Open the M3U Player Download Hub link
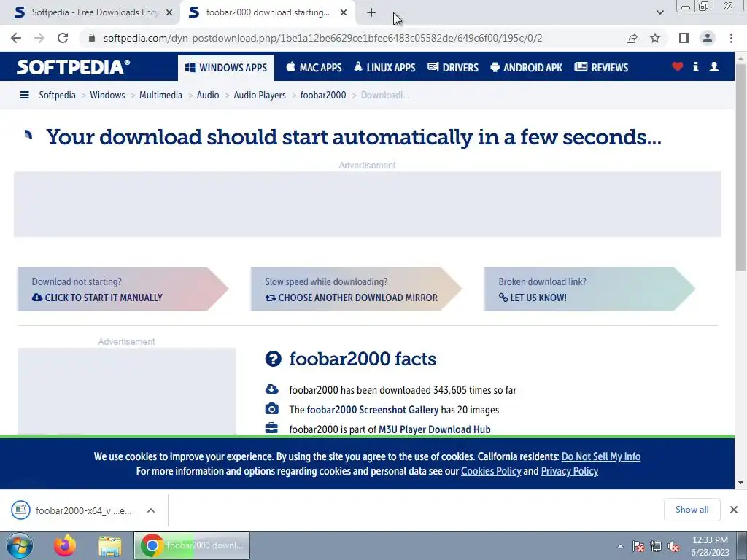Viewport: 747px width, 560px height. click(x=435, y=429)
